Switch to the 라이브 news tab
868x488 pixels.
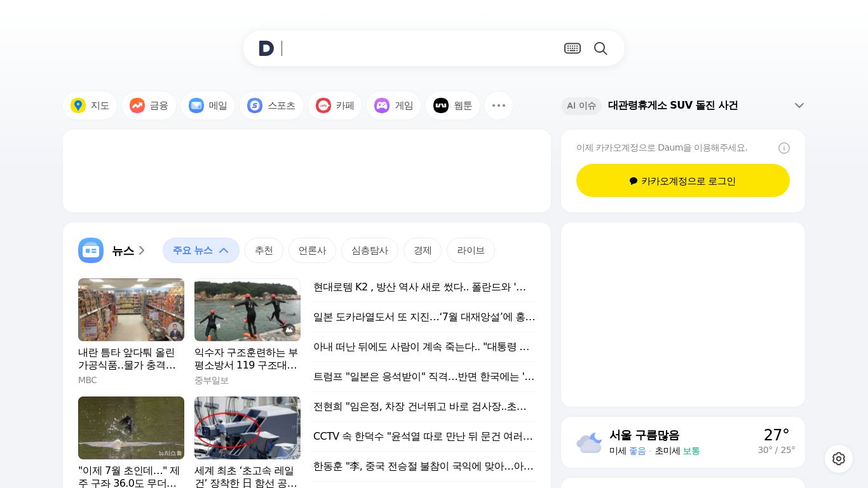point(471,250)
